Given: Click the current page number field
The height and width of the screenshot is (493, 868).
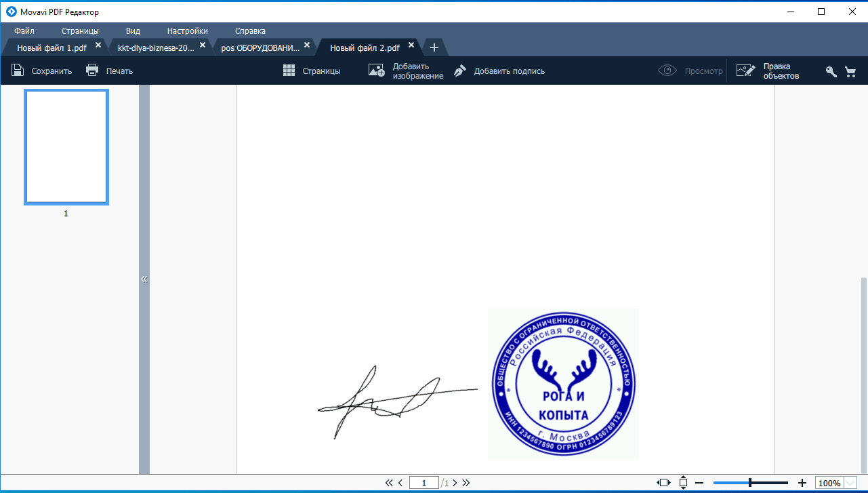Looking at the screenshot, I should [424, 483].
